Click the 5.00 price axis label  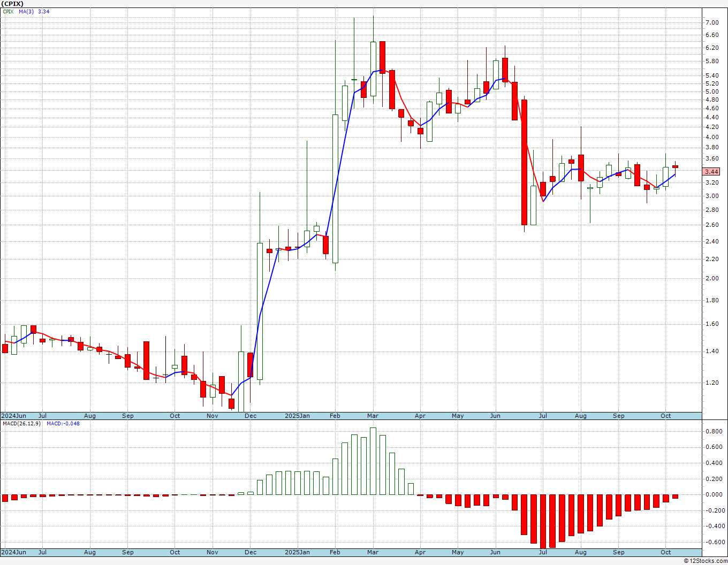712,91
